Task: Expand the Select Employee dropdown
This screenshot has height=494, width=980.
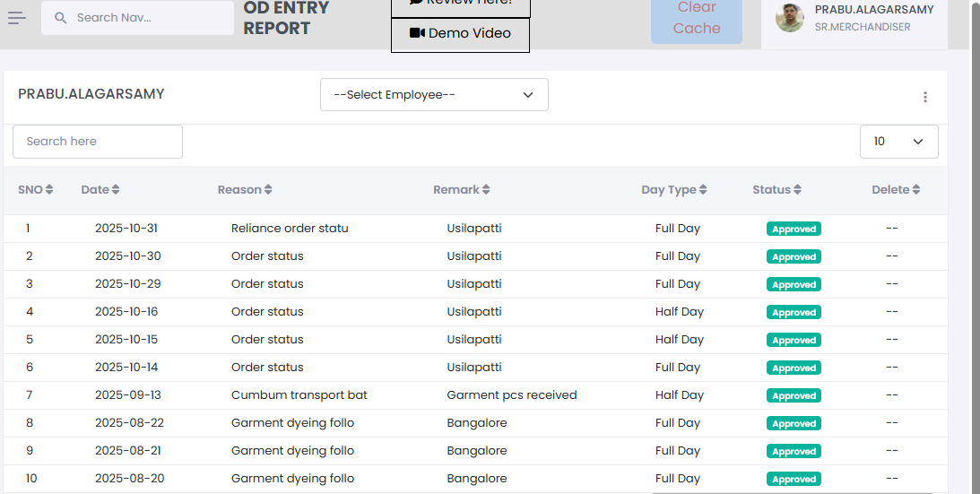Action: tap(434, 95)
